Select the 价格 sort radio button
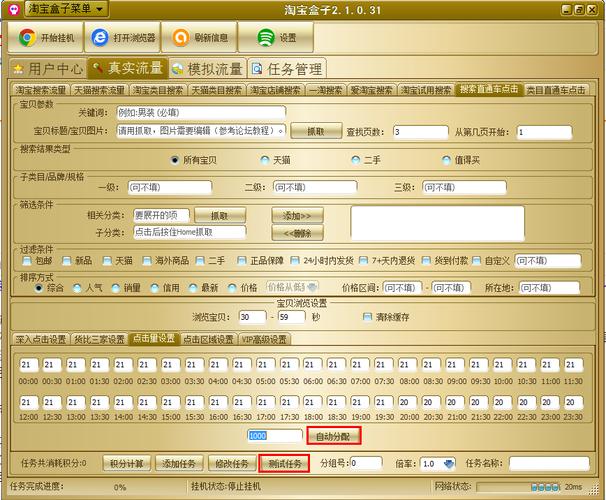The image size is (606, 500). [232, 288]
